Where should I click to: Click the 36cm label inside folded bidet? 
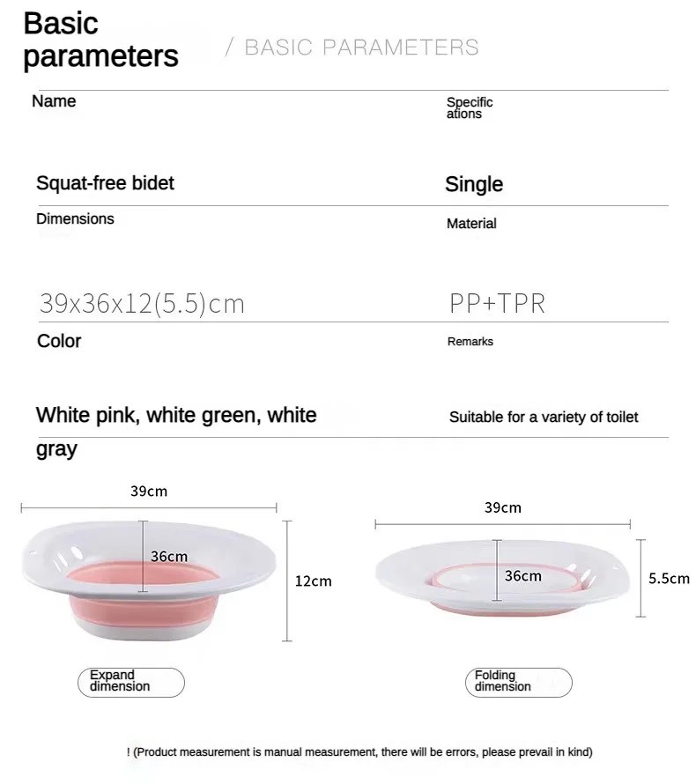click(x=523, y=576)
